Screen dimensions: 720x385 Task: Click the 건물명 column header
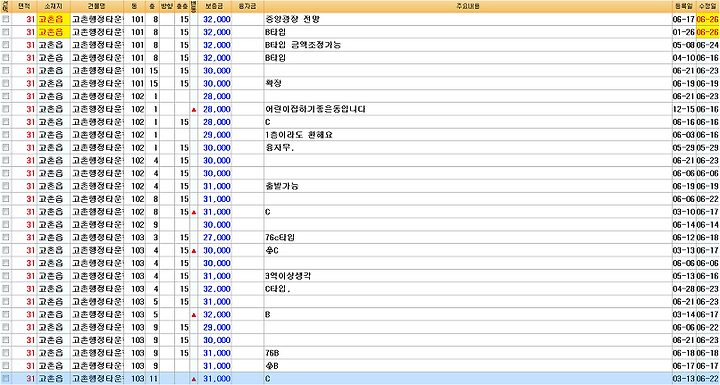click(96, 6)
